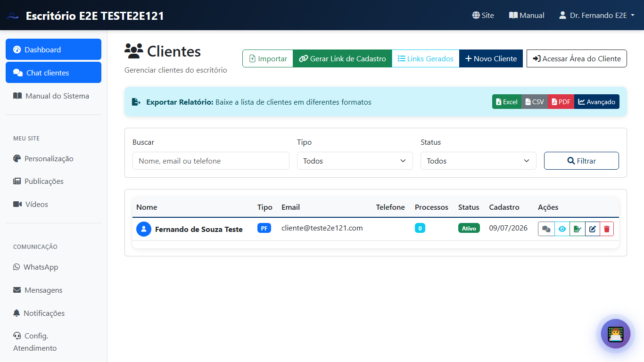The image size is (644, 362).
Task: Open Avançado export options
Action: pos(597,102)
